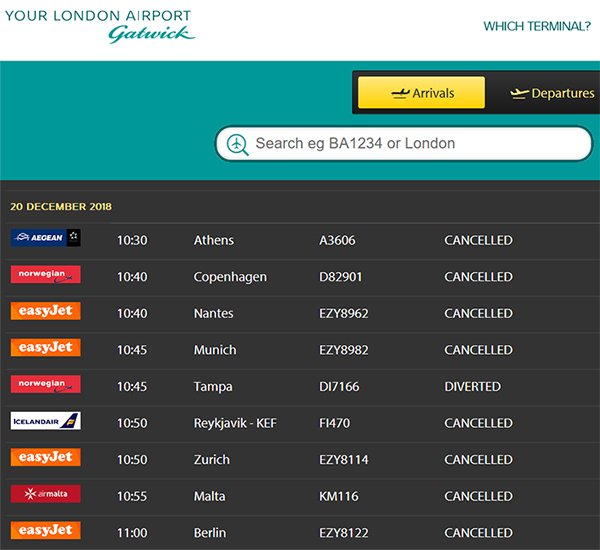Open the Which Terminal link
This screenshot has width=600, height=550.
click(x=536, y=26)
